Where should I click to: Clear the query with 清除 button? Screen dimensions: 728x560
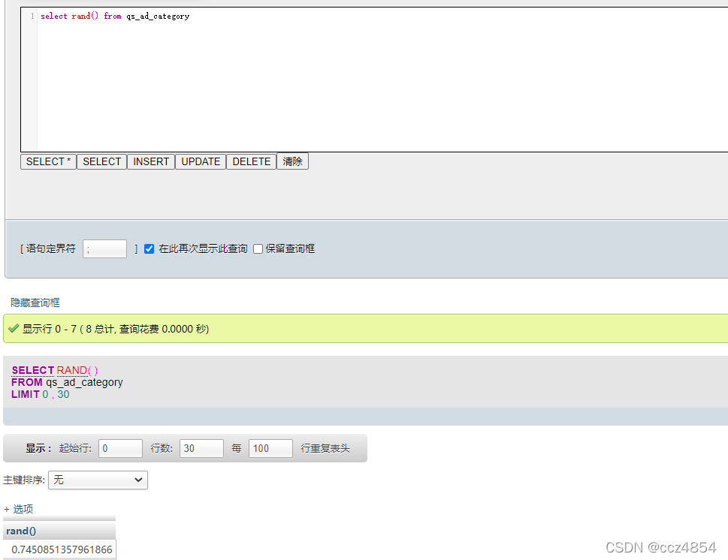292,161
